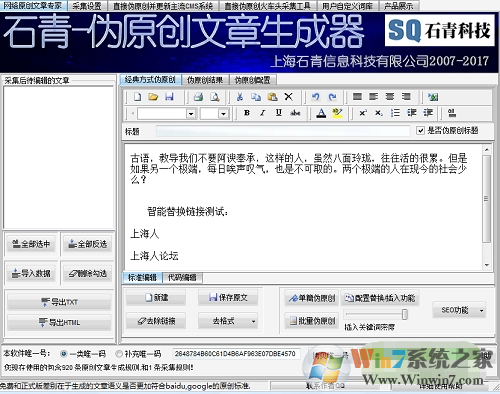Open file using the folder icon
Image resolution: width=500 pixels, height=394 pixels.
(x=153, y=97)
